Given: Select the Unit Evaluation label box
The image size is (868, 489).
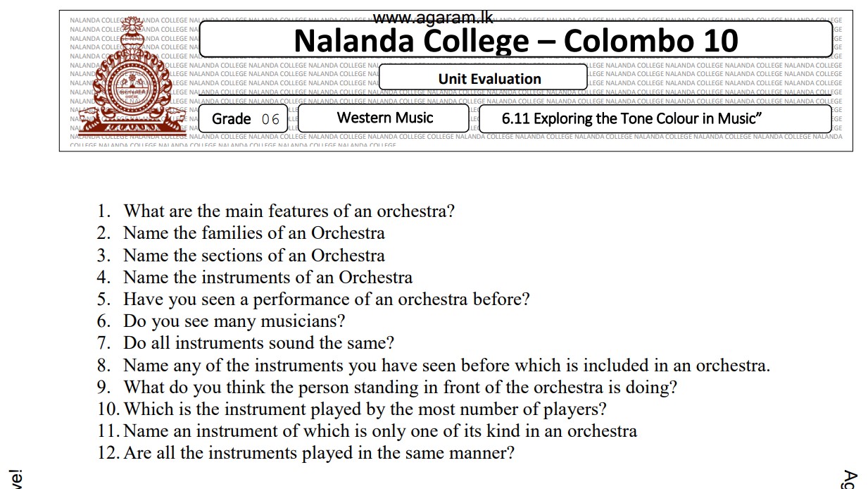Looking at the screenshot, I should point(489,79).
